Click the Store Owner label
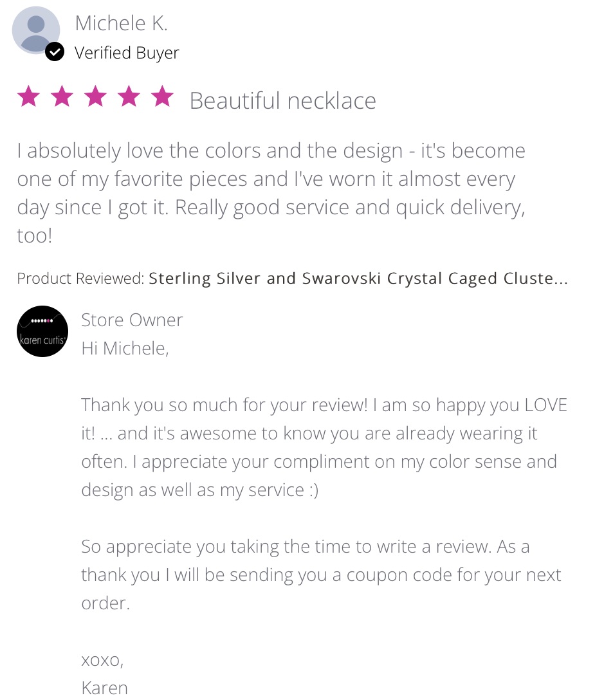 pyautogui.click(x=132, y=320)
